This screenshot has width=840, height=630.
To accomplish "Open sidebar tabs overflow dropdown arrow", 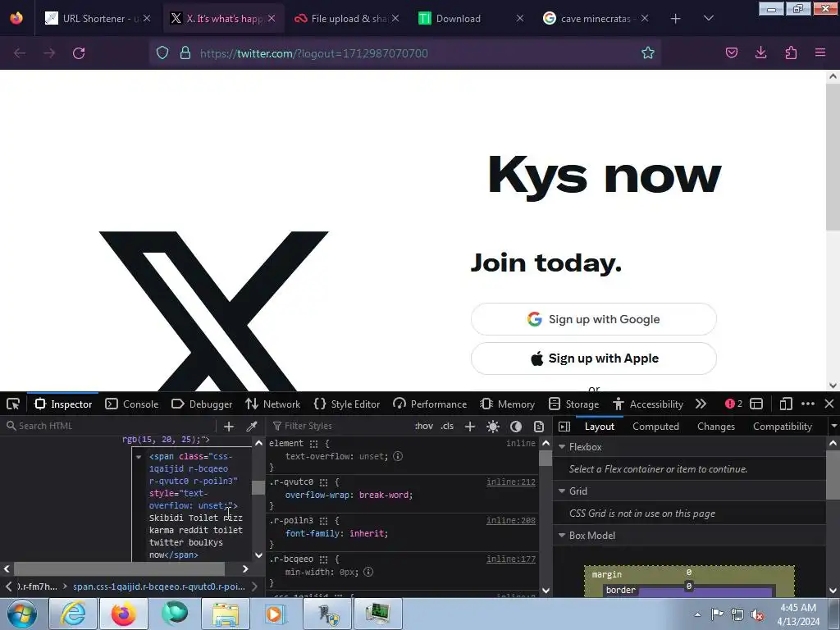I will 833,426.
